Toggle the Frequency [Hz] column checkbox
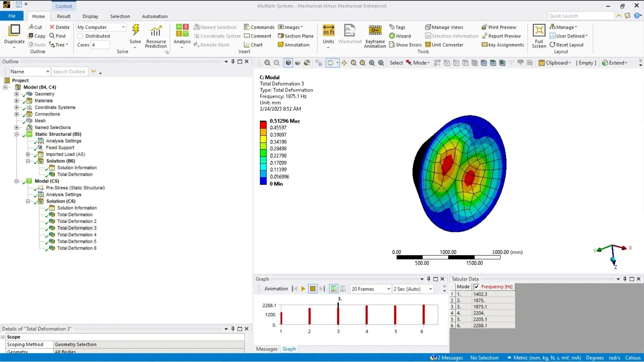 pyautogui.click(x=477, y=287)
